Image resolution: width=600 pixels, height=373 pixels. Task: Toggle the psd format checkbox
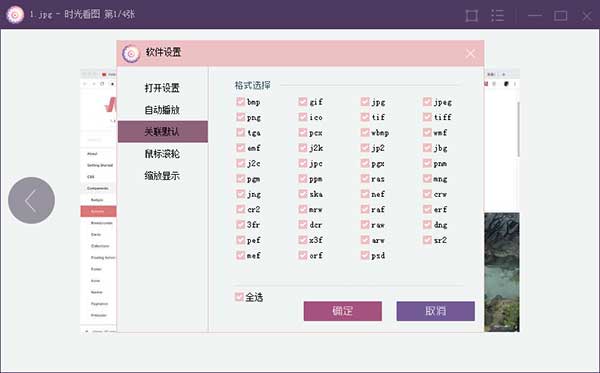click(365, 255)
